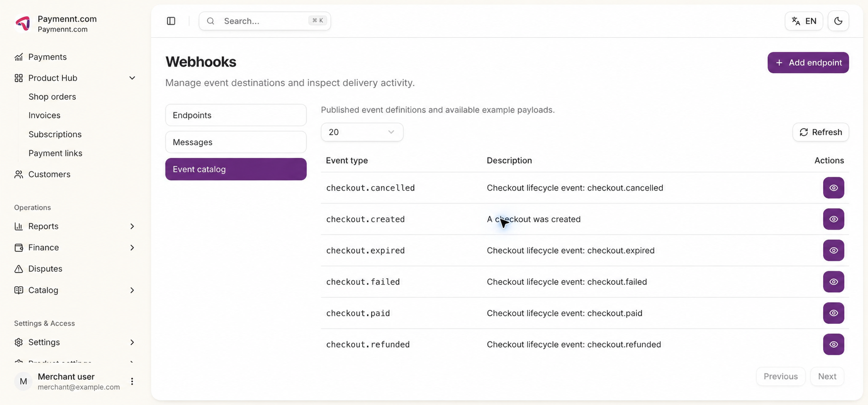The image size is (868, 405).
Task: Click the circular arrows Refresh icon
Action: [x=804, y=132]
